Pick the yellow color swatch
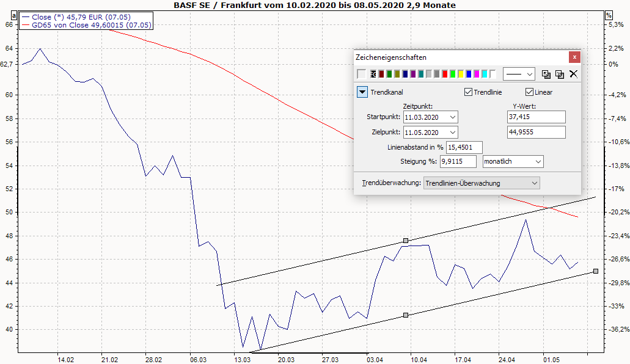Image resolution: width=630 pixels, height=364 pixels. point(461,74)
